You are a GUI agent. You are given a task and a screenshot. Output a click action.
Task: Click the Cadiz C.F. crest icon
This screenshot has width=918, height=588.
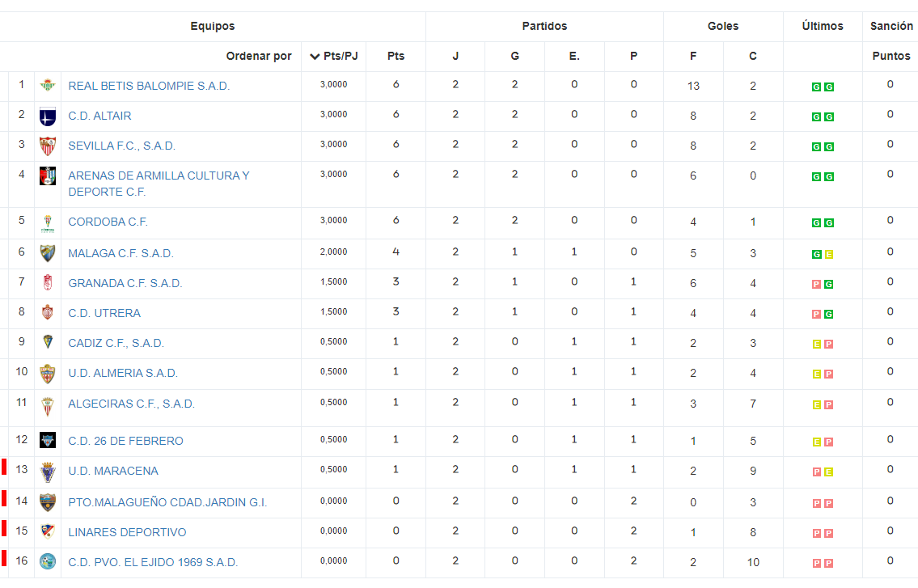[x=48, y=341]
